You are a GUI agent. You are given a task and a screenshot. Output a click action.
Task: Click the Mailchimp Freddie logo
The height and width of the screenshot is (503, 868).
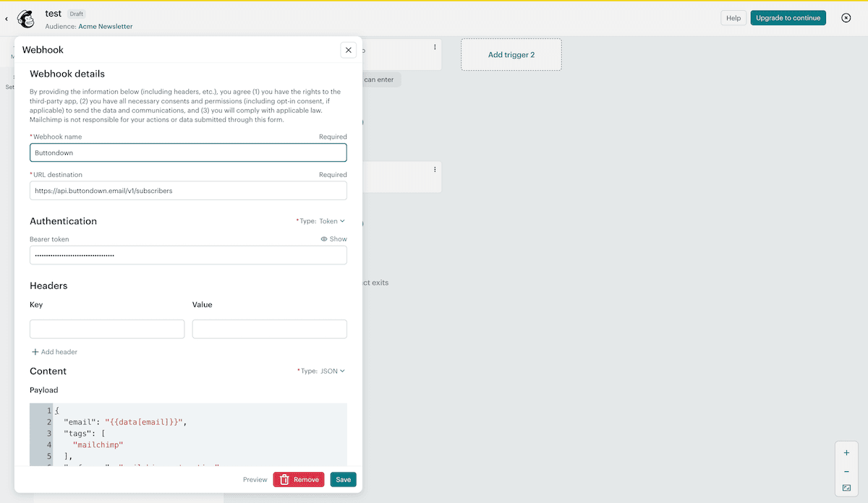point(26,18)
